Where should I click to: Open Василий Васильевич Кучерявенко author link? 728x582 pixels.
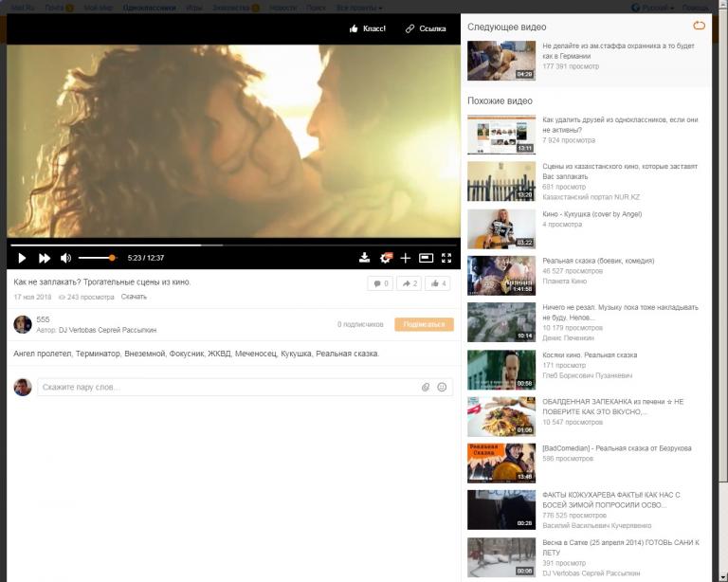tap(596, 526)
